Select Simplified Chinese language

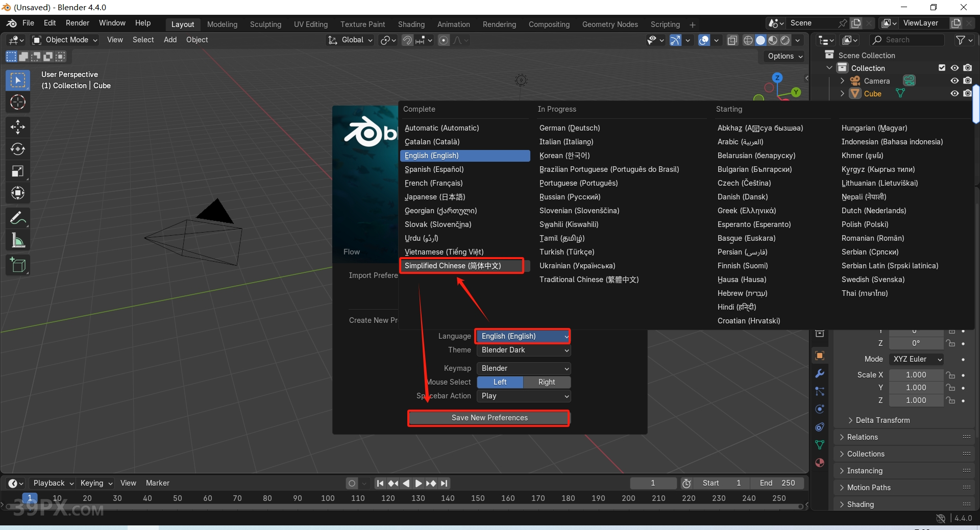[x=461, y=265]
